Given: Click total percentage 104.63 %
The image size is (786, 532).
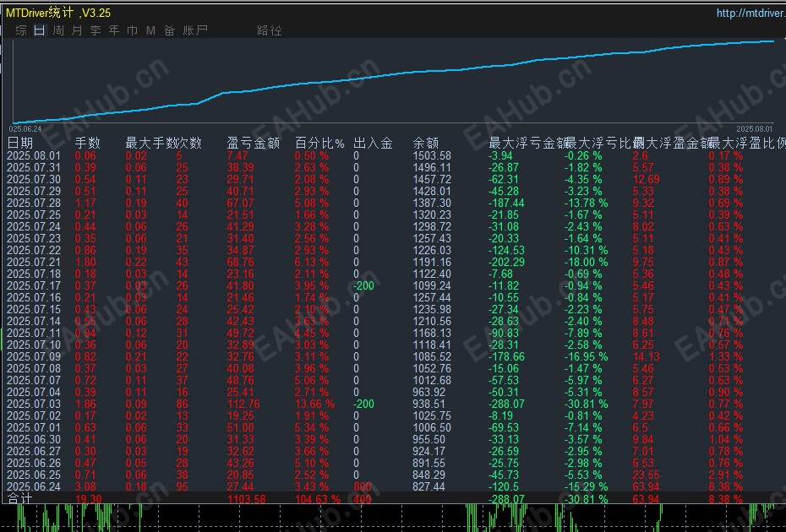Looking at the screenshot, I should pyautogui.click(x=318, y=499).
